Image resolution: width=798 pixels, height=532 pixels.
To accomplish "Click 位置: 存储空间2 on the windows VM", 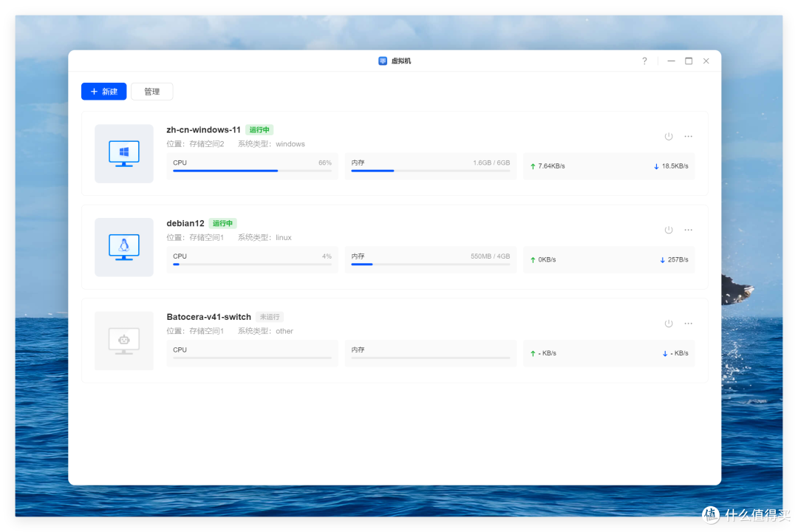I will pyautogui.click(x=195, y=144).
